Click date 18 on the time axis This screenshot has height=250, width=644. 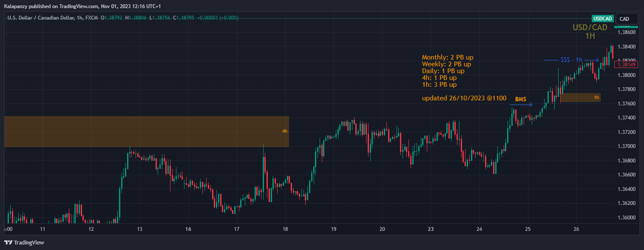tap(285, 229)
